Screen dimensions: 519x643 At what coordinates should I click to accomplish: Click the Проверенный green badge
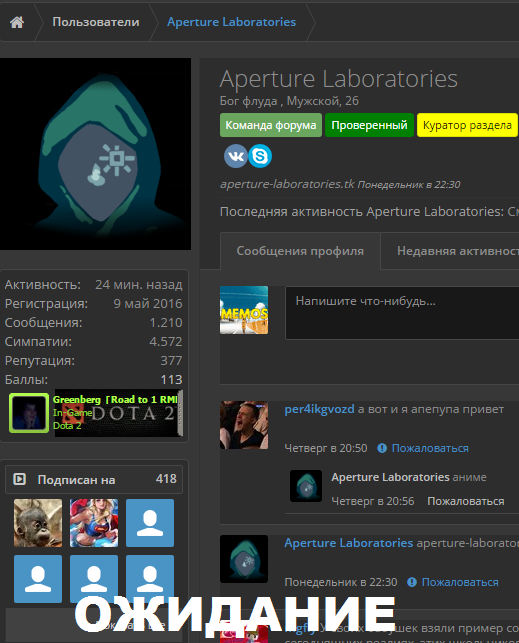[x=369, y=125]
